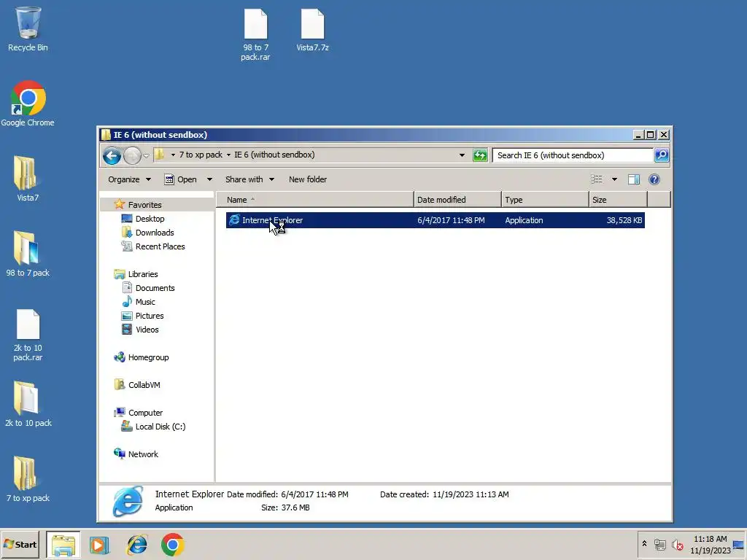
Task: Expand the view options dropdown arrow
Action: click(x=614, y=179)
